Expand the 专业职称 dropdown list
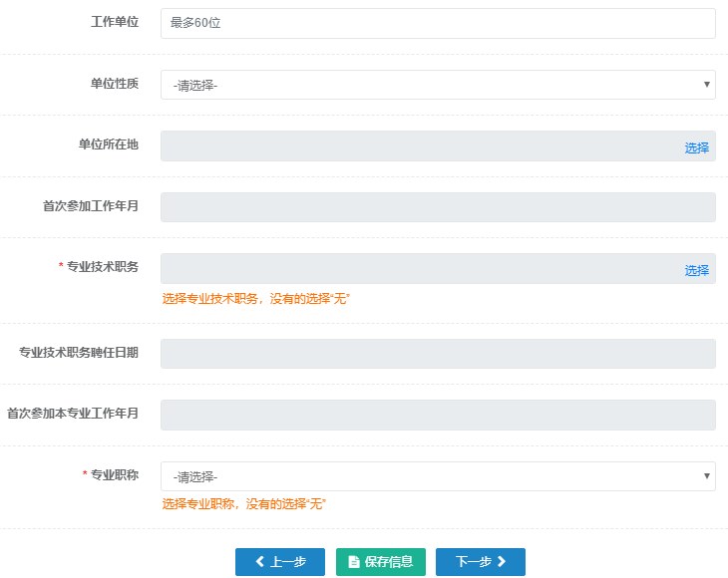The width and height of the screenshot is (728, 578). (438, 476)
